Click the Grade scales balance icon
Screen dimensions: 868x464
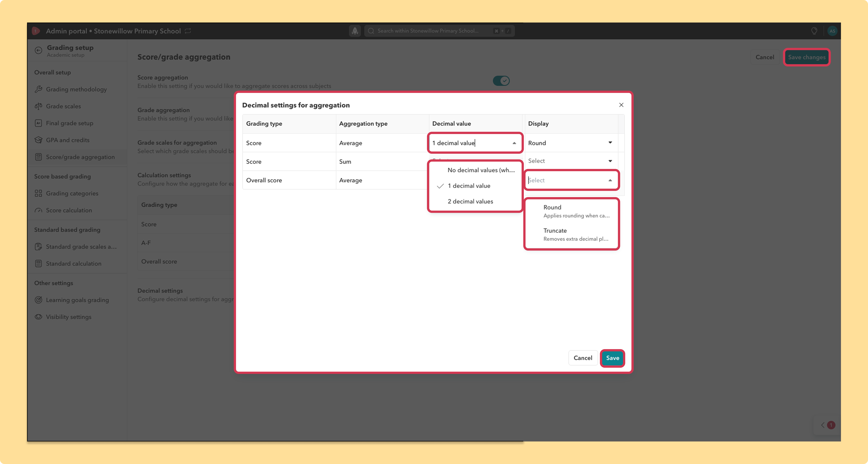[x=38, y=106]
